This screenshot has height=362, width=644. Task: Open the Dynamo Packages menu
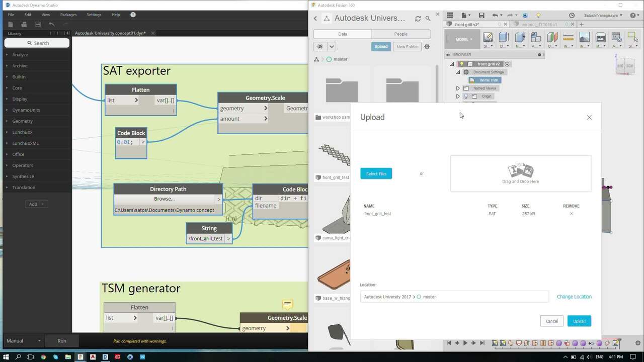click(x=68, y=15)
